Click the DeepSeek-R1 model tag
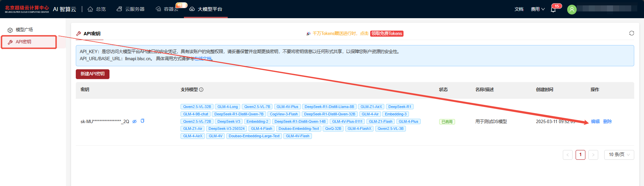The height and width of the screenshot is (186, 644). click(x=399, y=107)
